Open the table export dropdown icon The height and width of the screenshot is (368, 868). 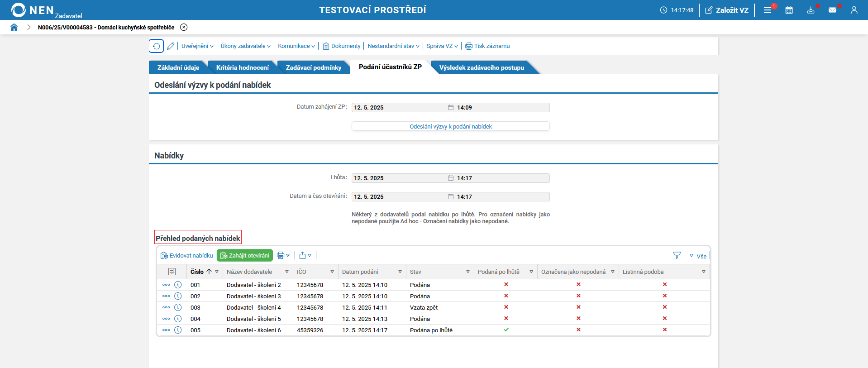(305, 256)
